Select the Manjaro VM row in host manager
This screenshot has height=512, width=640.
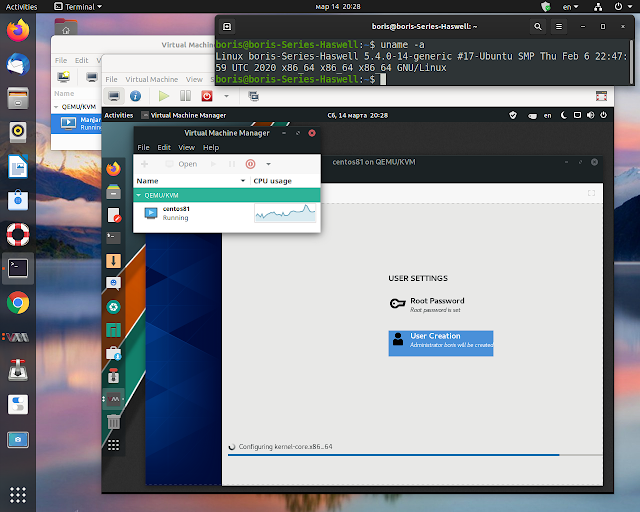[76, 123]
